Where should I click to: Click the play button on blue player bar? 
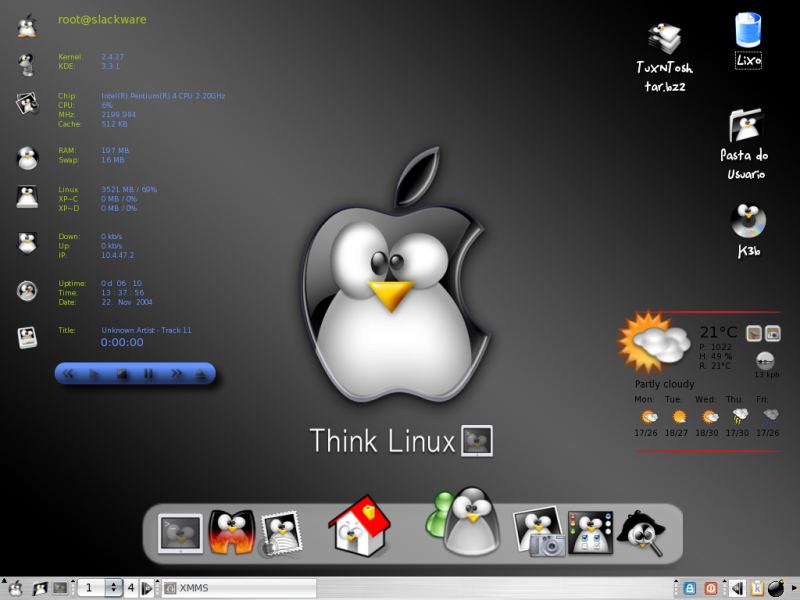(x=94, y=374)
